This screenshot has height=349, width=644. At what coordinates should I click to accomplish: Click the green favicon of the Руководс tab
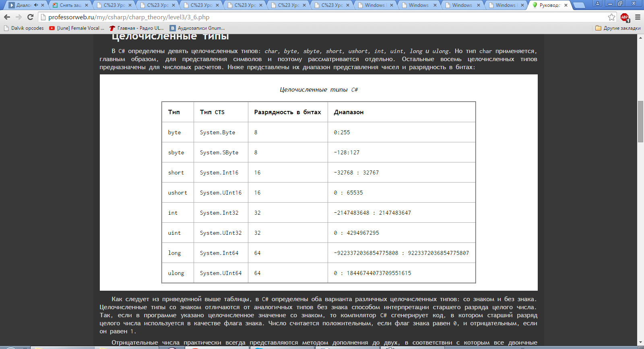pyautogui.click(x=535, y=5)
